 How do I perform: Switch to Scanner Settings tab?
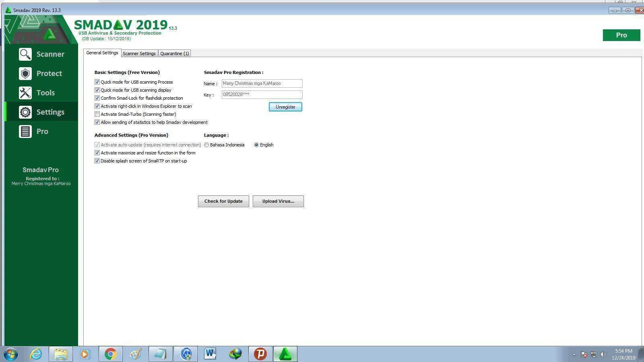click(139, 53)
